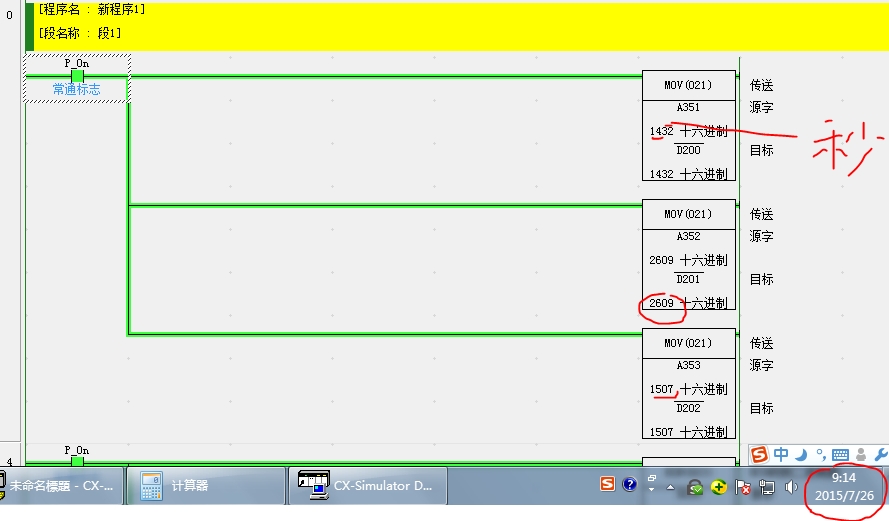
Task: Click rung number 4 in the margin
Action: 9,461
